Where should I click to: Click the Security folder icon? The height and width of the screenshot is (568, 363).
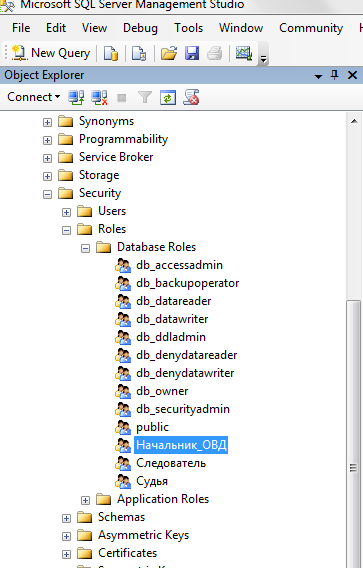coord(66,193)
